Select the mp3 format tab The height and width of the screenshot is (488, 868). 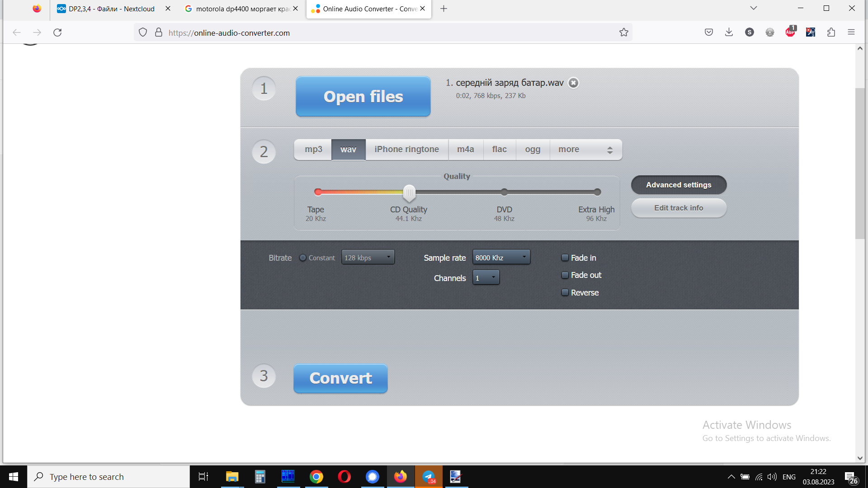313,150
